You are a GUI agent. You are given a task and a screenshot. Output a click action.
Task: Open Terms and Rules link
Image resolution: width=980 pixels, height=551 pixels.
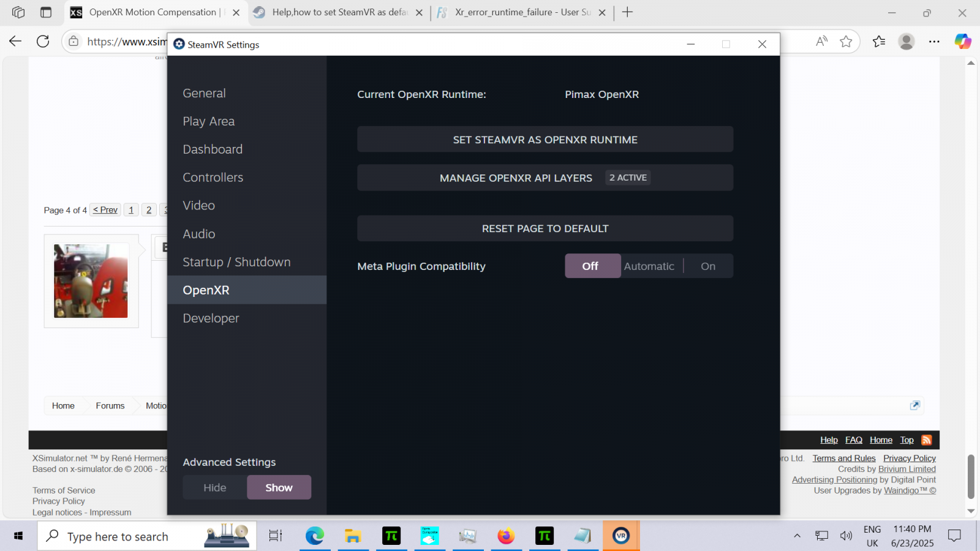(x=844, y=458)
